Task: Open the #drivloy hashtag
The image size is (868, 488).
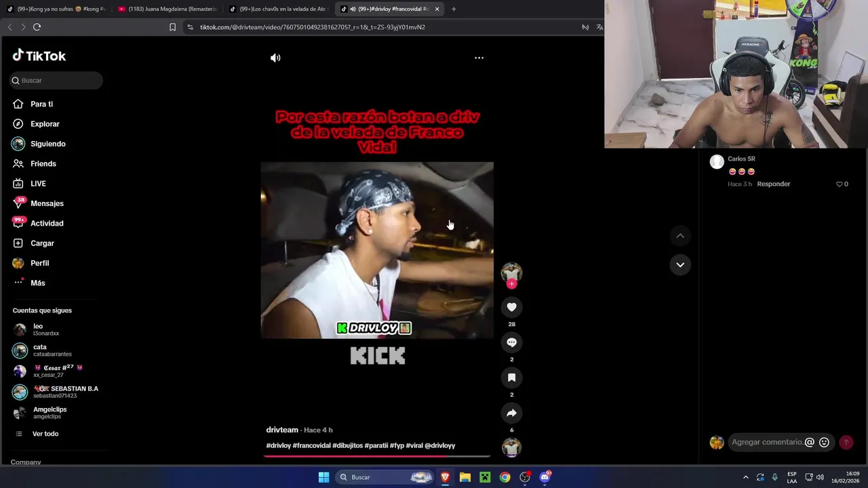Action: [279, 445]
